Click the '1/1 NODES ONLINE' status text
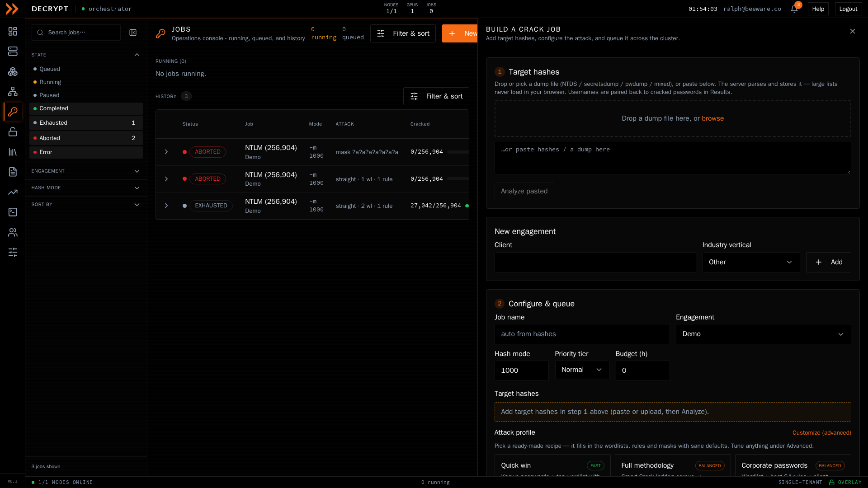 [66, 483]
